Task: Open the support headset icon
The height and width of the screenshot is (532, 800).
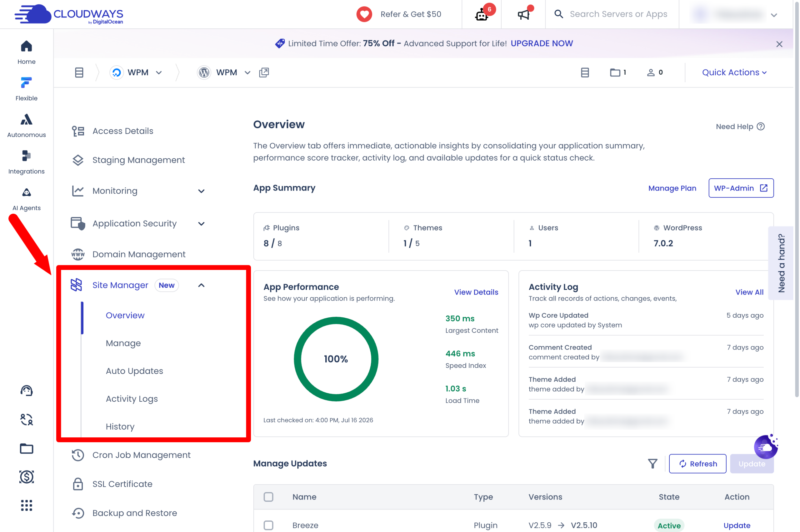Action: click(x=27, y=391)
